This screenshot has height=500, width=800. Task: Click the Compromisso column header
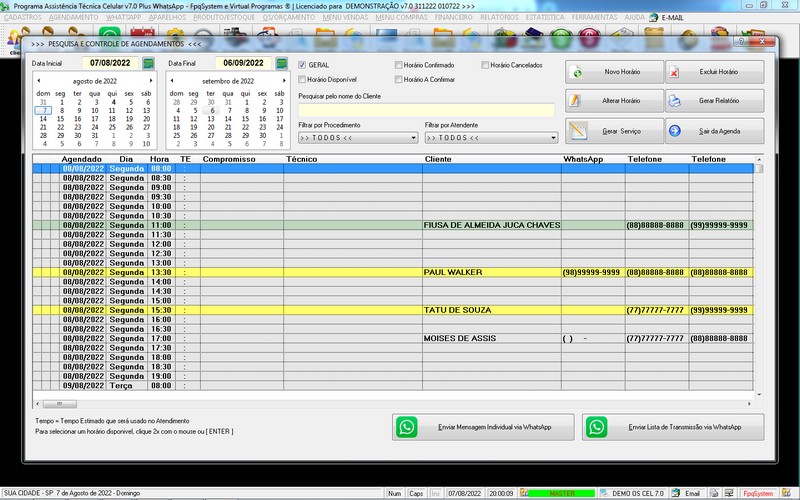tap(229, 159)
